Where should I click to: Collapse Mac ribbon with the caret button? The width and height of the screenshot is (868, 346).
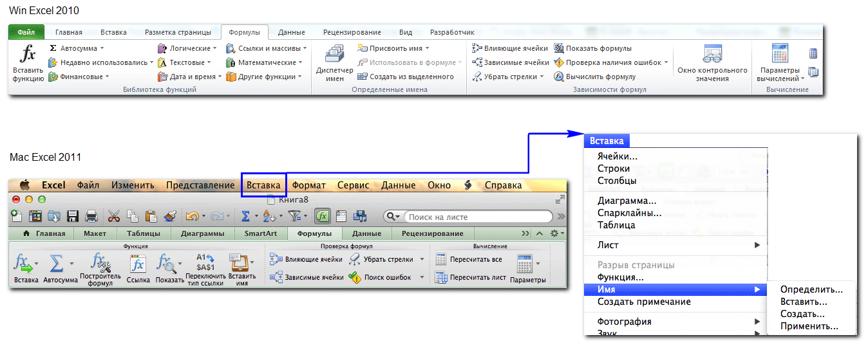click(540, 233)
